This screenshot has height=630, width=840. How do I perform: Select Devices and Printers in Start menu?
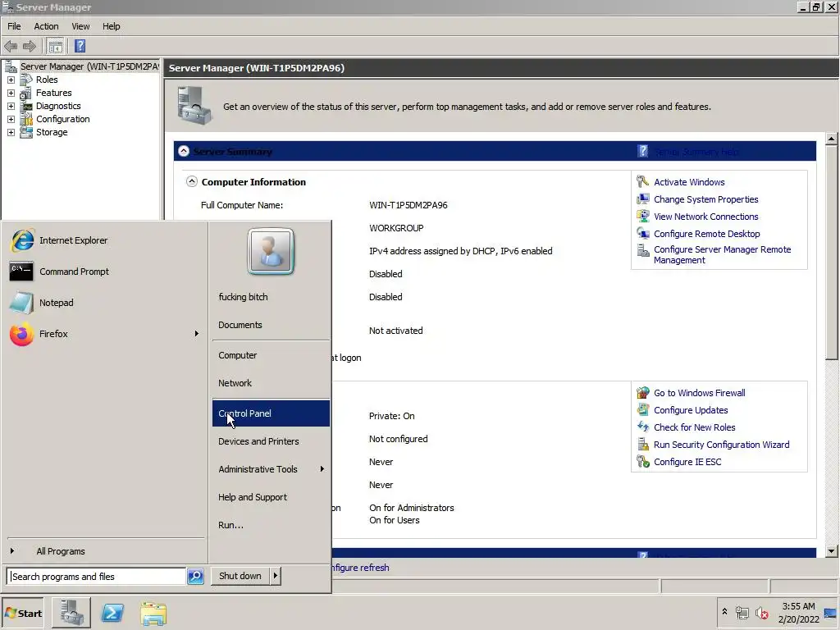click(271, 441)
